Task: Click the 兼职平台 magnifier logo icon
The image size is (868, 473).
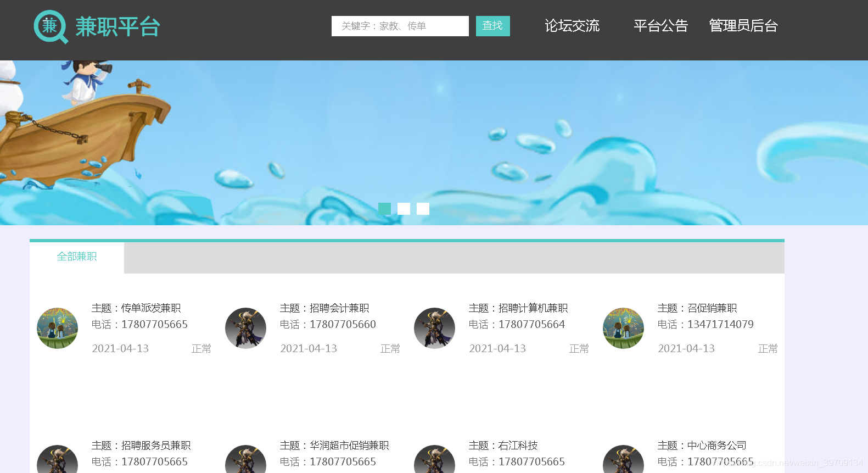Action: pyautogui.click(x=51, y=27)
